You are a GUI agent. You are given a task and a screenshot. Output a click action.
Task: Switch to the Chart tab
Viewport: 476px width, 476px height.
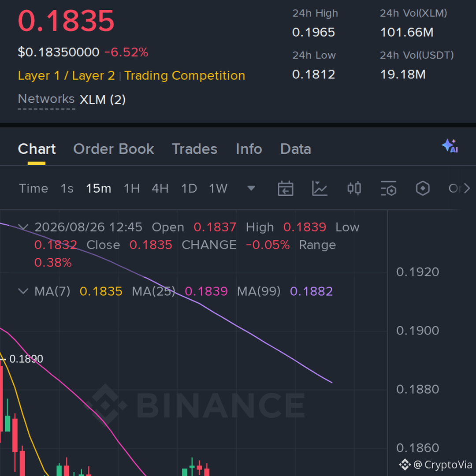click(x=37, y=149)
